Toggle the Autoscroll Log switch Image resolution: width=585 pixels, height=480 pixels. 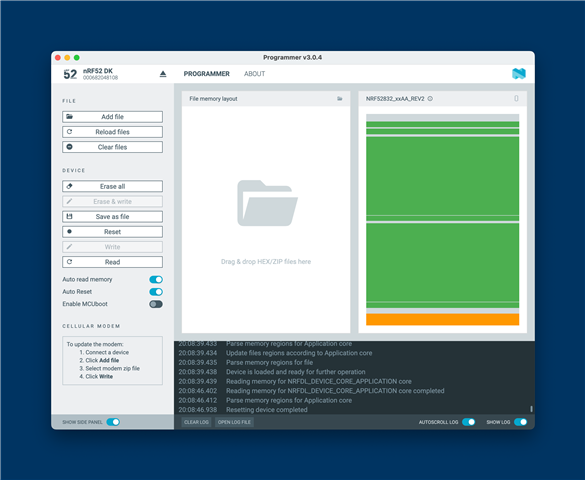pyautogui.click(x=469, y=422)
